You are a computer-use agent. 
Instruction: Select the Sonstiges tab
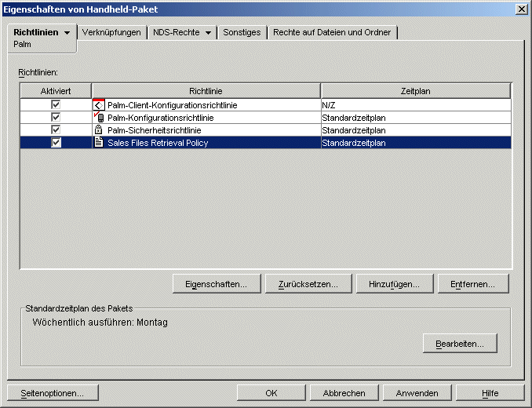click(x=242, y=32)
